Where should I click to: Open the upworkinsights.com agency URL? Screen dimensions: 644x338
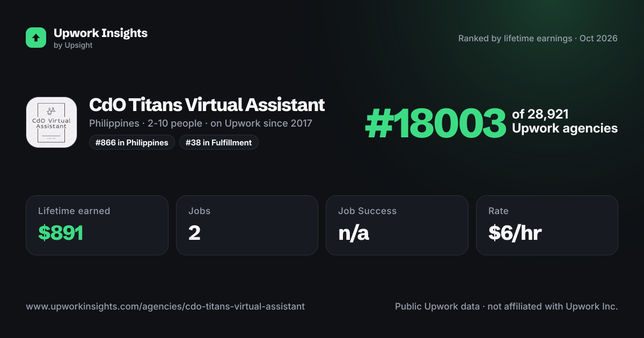point(165,306)
